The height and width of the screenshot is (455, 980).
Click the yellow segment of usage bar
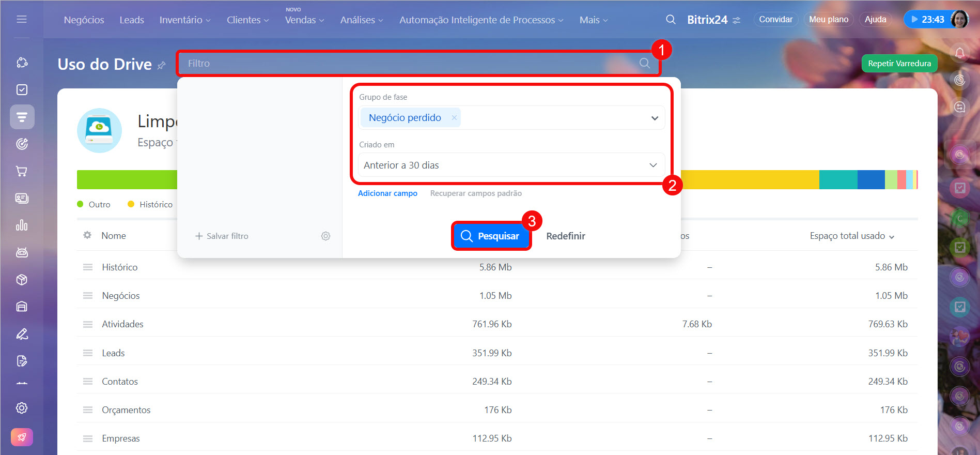click(749, 179)
